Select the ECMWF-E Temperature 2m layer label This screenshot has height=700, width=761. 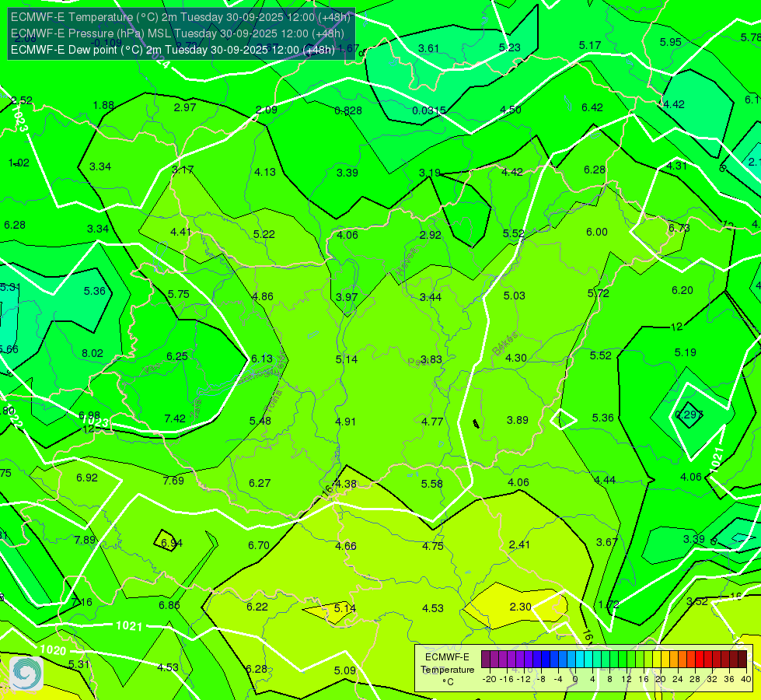point(180,17)
